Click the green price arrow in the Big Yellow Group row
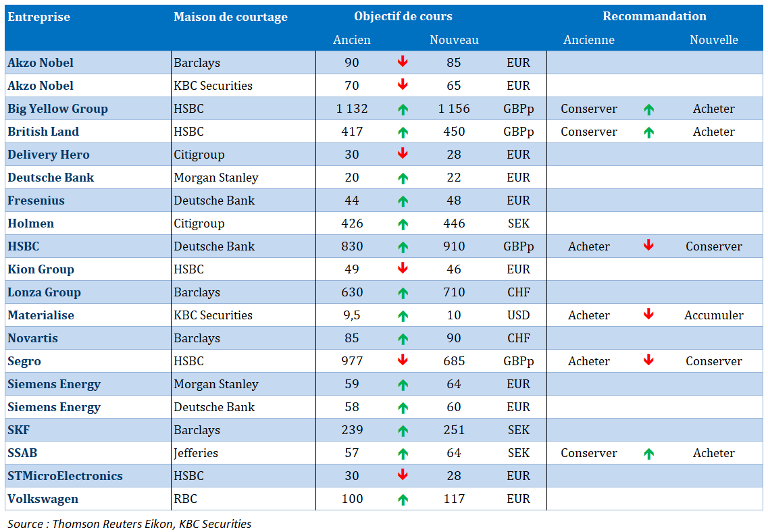The image size is (768, 532). click(403, 109)
